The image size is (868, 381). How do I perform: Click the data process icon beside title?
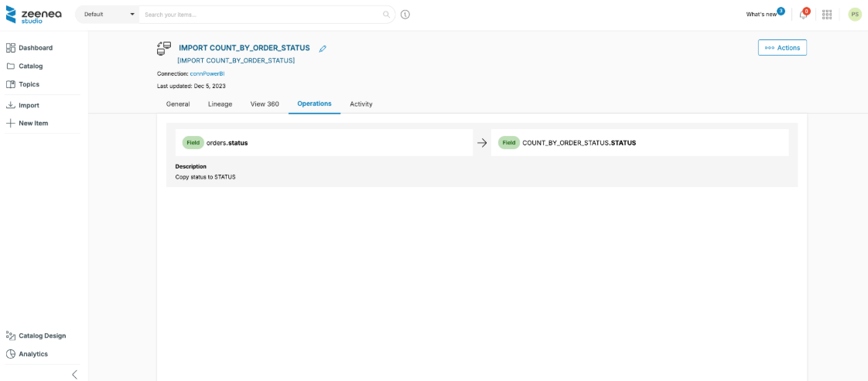163,49
